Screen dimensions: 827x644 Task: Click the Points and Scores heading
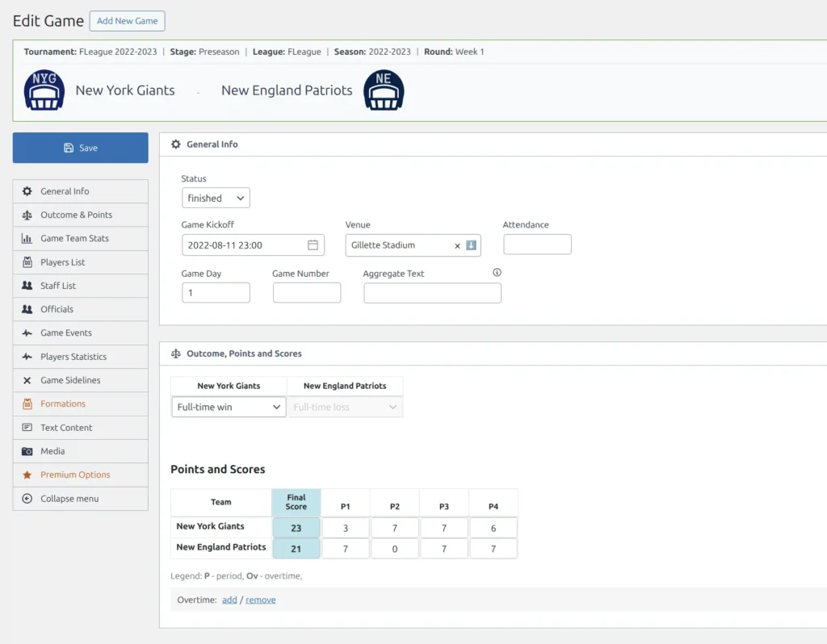pyautogui.click(x=218, y=469)
